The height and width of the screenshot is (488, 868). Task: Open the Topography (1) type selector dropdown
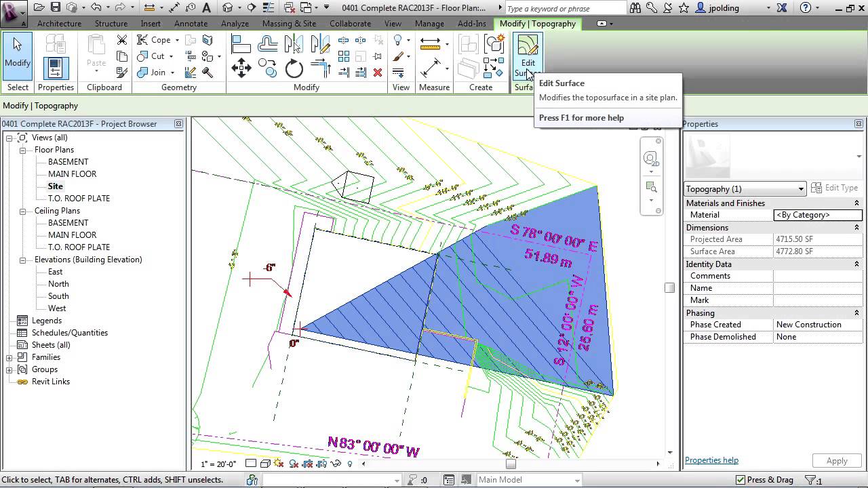coord(745,189)
